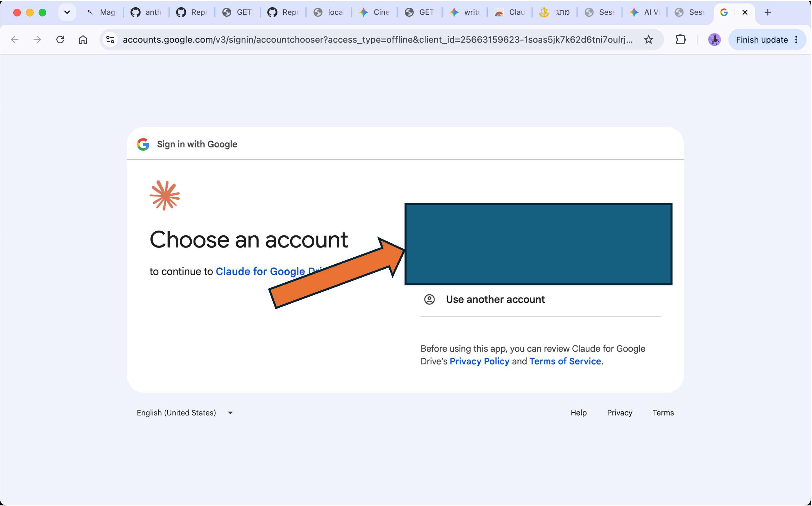Switch to the local tab
Screen dimensions: 812x506
click(x=329, y=12)
